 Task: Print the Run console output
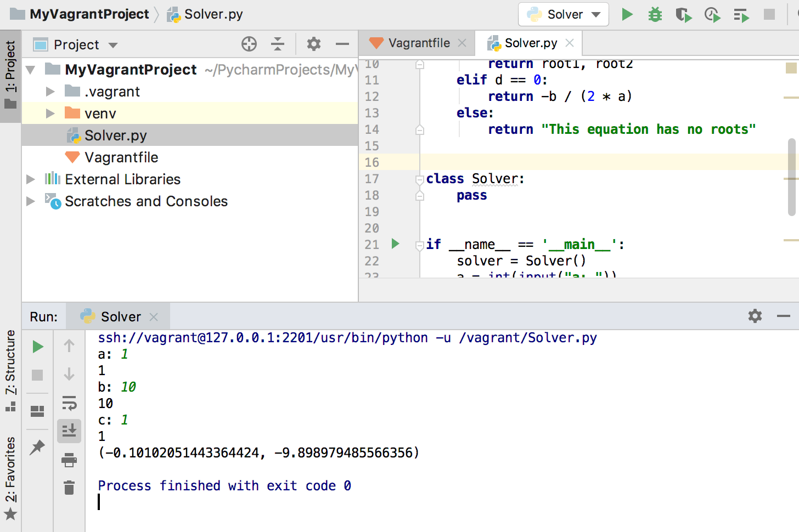click(69, 461)
